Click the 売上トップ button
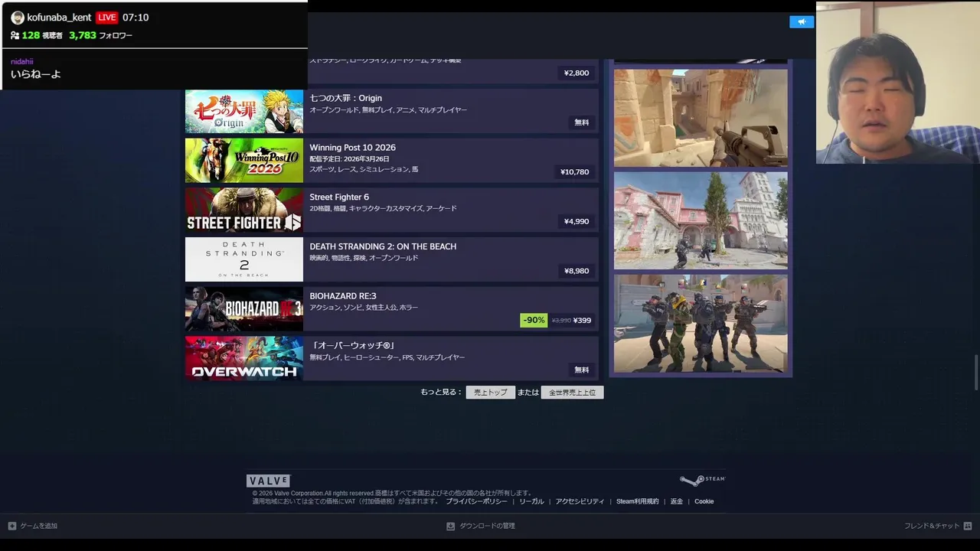Viewport: 980px width, 551px height. point(490,392)
